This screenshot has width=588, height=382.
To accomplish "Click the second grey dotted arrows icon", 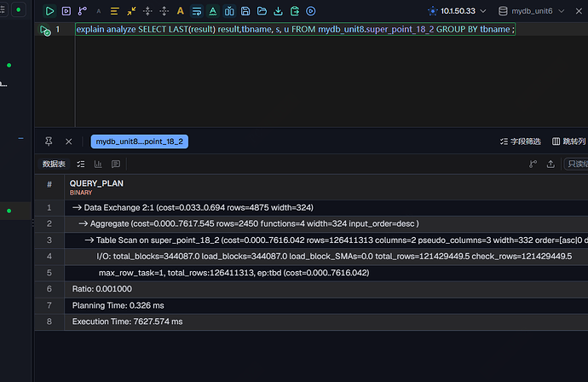I will pyautogui.click(x=164, y=11).
